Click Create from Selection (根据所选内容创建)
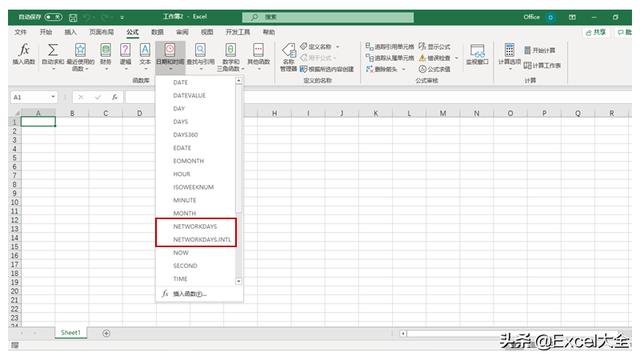Image resolution: width=640 pixels, height=360 pixels. 327,69
